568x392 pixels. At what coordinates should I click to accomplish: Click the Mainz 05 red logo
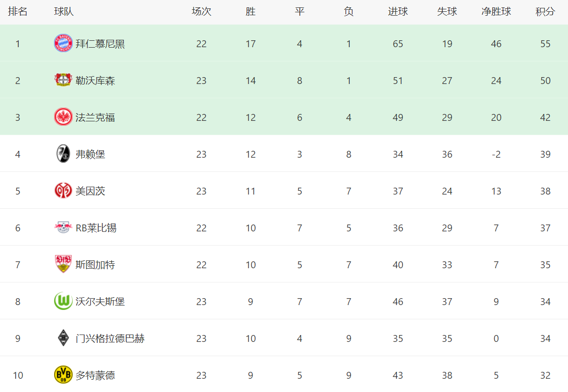click(x=63, y=191)
